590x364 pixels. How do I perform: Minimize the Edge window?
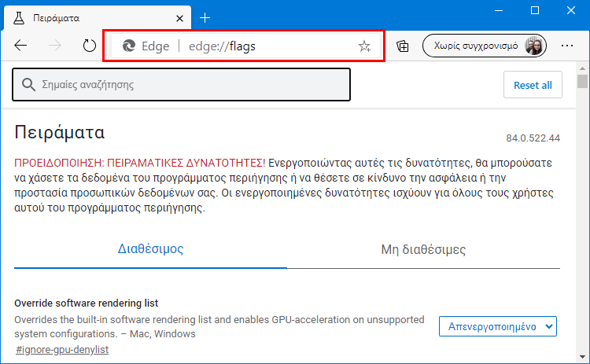click(499, 10)
